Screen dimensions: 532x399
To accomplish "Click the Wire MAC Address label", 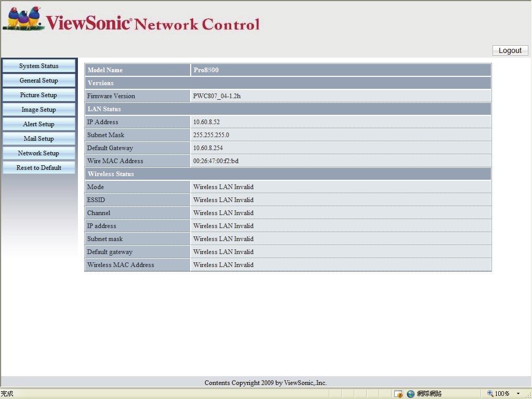I will 115,161.
